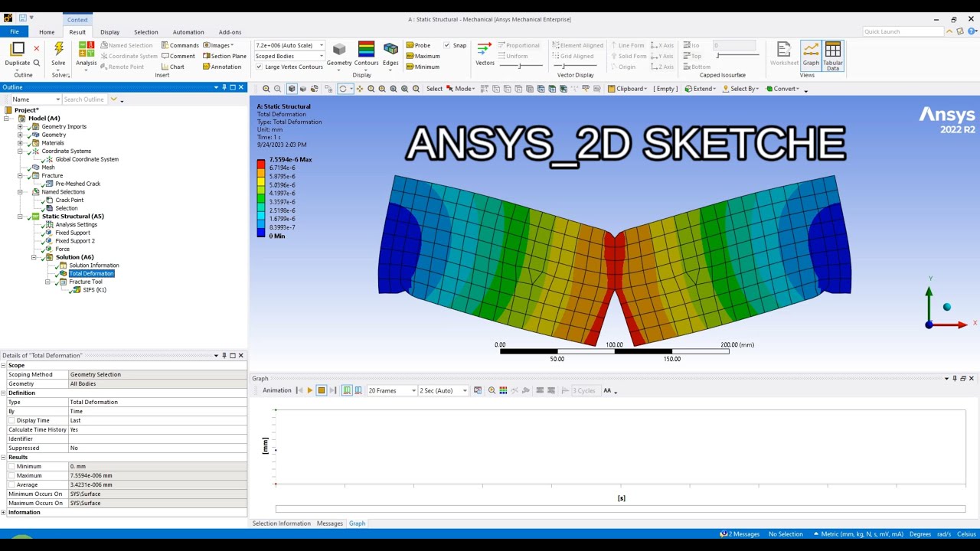Toggle the Vectors display
Image resolution: width=980 pixels, height=551 pixels.
tap(485, 54)
